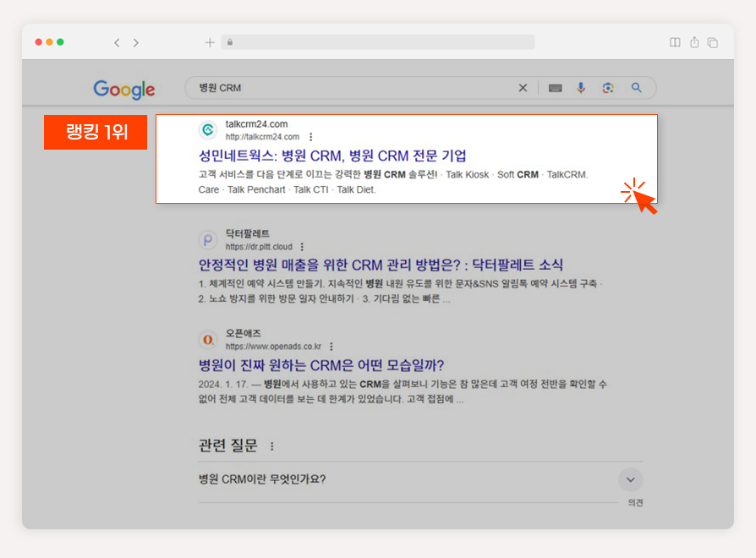Click the 오픈애즈 site favicon
Screen dimensions: 756x558
coord(208,339)
